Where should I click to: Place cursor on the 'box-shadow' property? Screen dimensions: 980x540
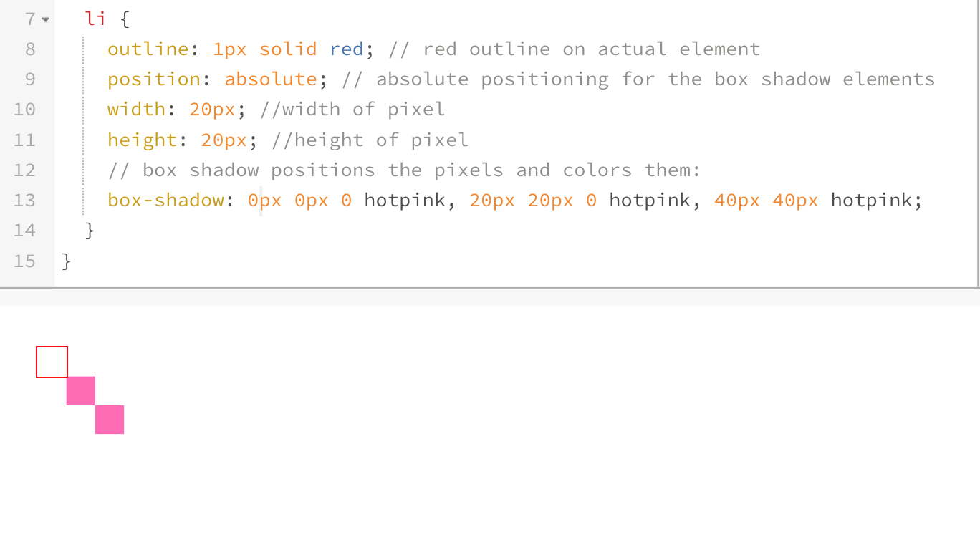click(x=165, y=200)
